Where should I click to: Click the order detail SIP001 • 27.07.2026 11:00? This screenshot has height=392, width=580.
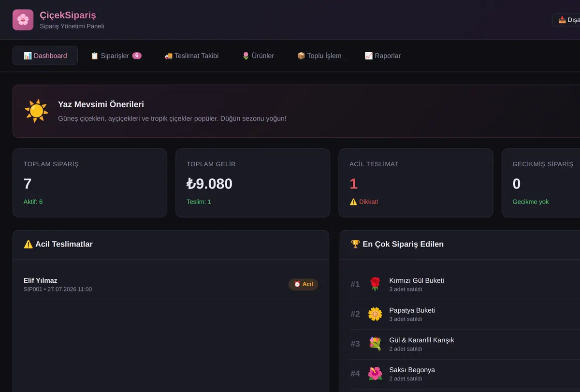[x=58, y=289]
